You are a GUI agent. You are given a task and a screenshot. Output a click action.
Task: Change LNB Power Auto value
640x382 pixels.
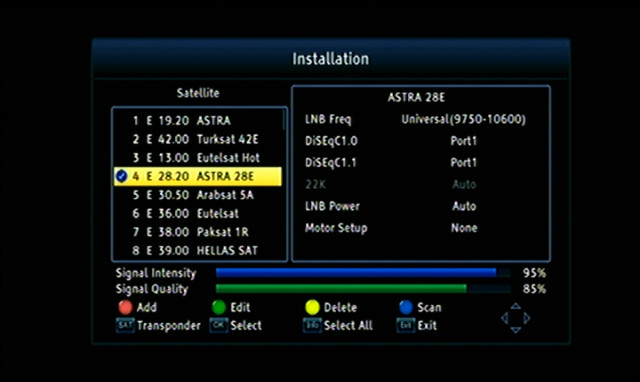click(464, 206)
